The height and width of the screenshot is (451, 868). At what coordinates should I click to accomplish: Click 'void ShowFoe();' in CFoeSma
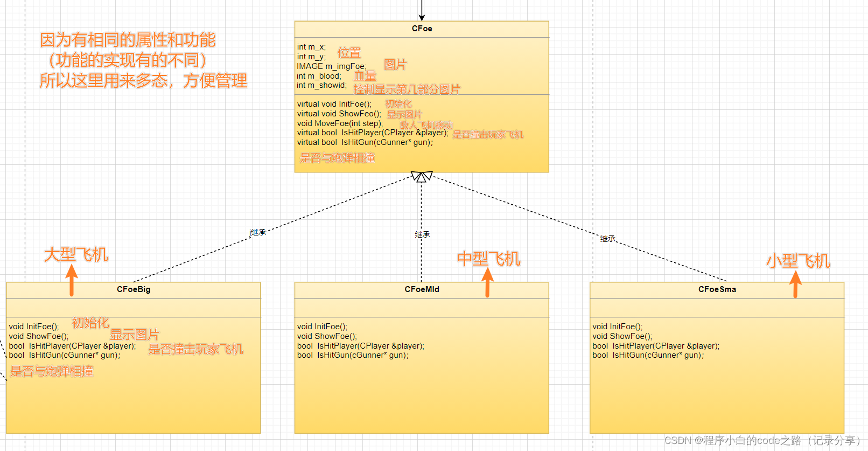point(622,336)
